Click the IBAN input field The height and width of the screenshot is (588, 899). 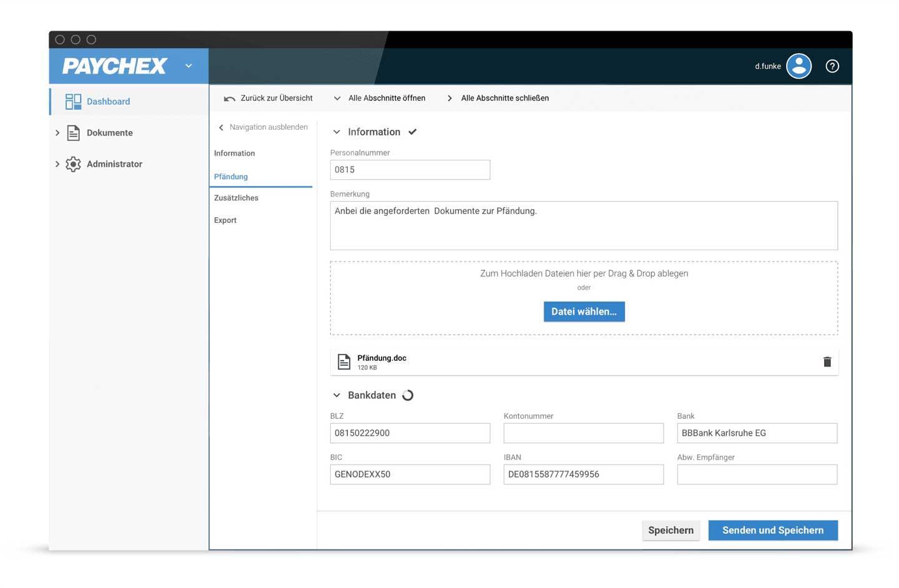pos(584,474)
